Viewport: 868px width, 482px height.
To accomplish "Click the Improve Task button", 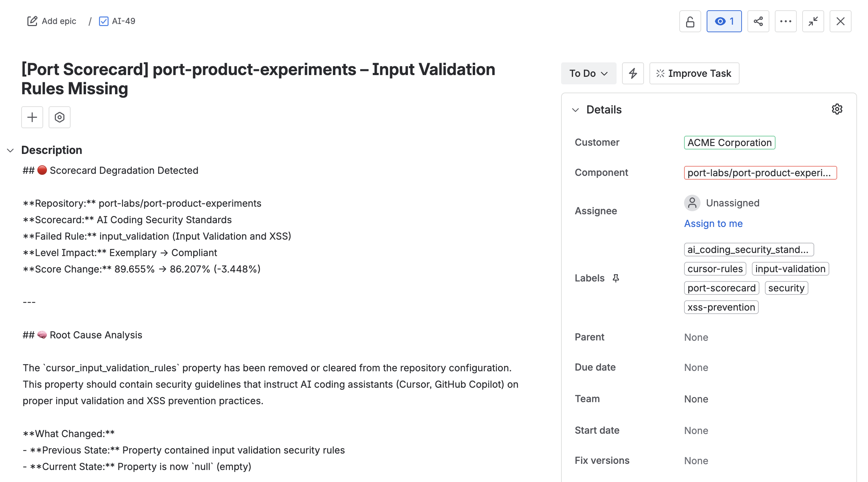I will [694, 73].
